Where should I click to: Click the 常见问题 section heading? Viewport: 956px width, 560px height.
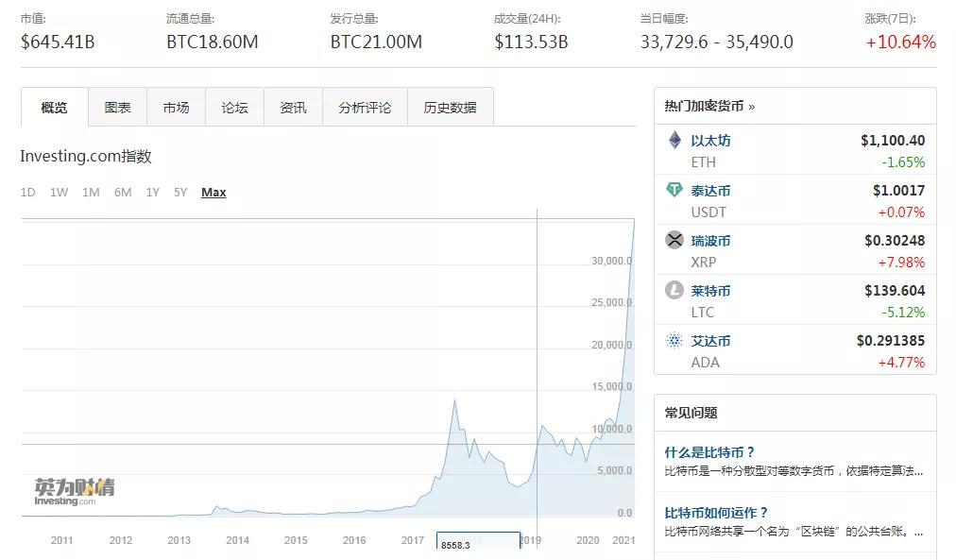pos(691,413)
